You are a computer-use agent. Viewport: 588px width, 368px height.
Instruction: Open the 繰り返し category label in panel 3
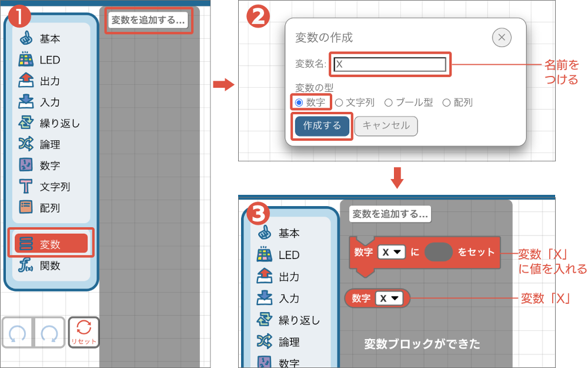[x=299, y=320]
